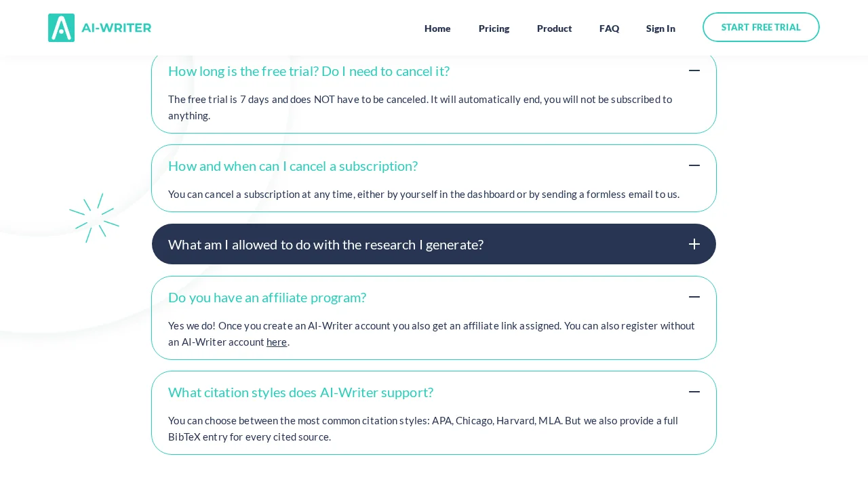The height and width of the screenshot is (488, 868).
Task: Click the START FREE TRIAL button
Action: [x=761, y=27]
